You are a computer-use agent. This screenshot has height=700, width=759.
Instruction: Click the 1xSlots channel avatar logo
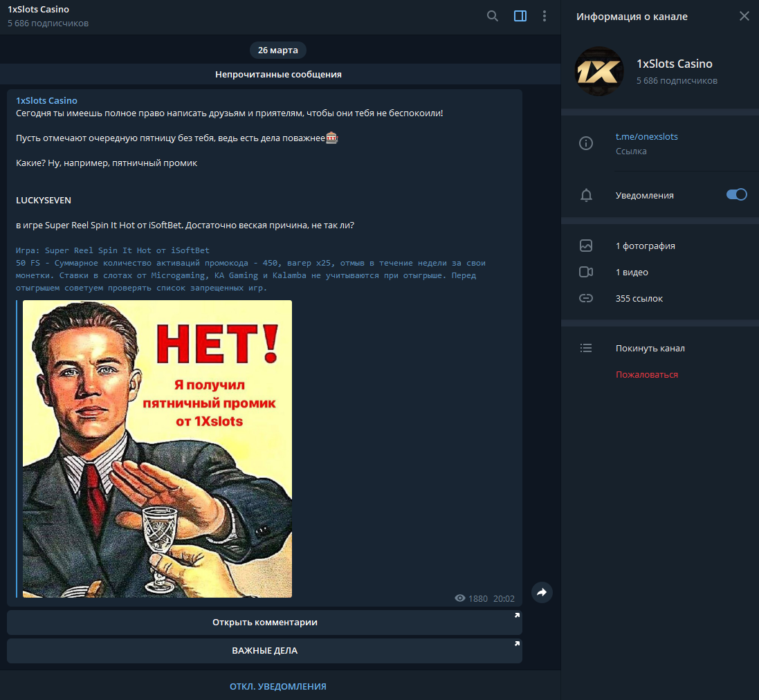pyautogui.click(x=599, y=71)
